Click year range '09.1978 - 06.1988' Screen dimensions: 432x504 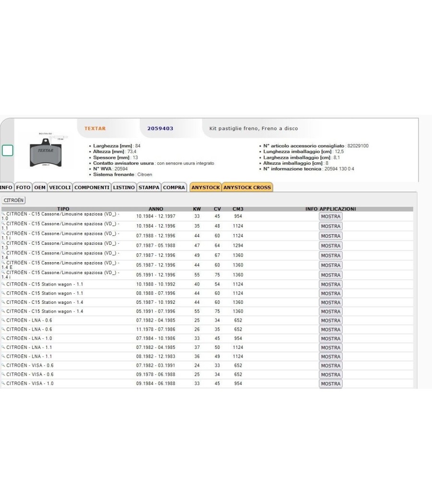tap(156, 374)
